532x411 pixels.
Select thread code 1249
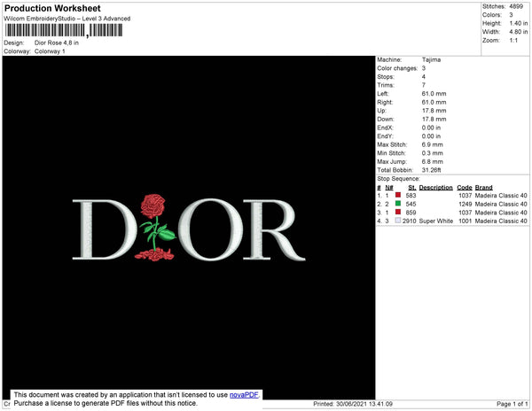(x=465, y=204)
